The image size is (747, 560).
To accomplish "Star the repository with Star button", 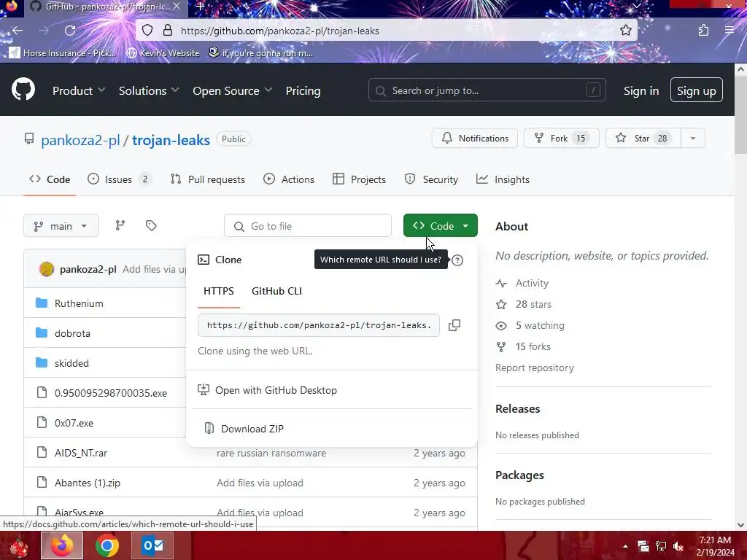I will [x=643, y=138].
